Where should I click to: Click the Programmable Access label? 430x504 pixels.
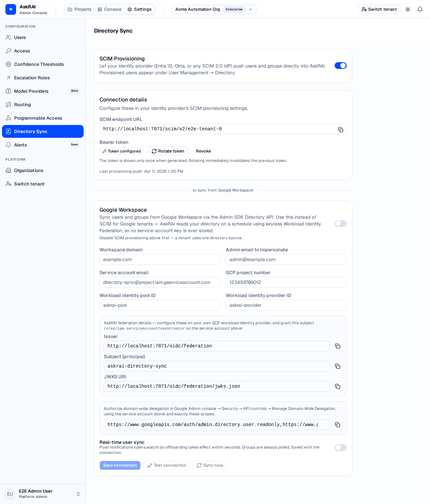click(x=38, y=118)
